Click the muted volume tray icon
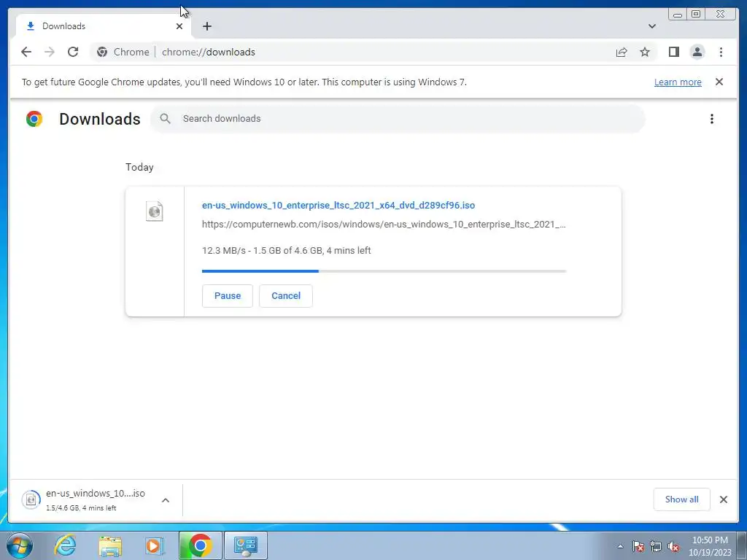This screenshot has height=560, width=747. pyautogui.click(x=673, y=546)
